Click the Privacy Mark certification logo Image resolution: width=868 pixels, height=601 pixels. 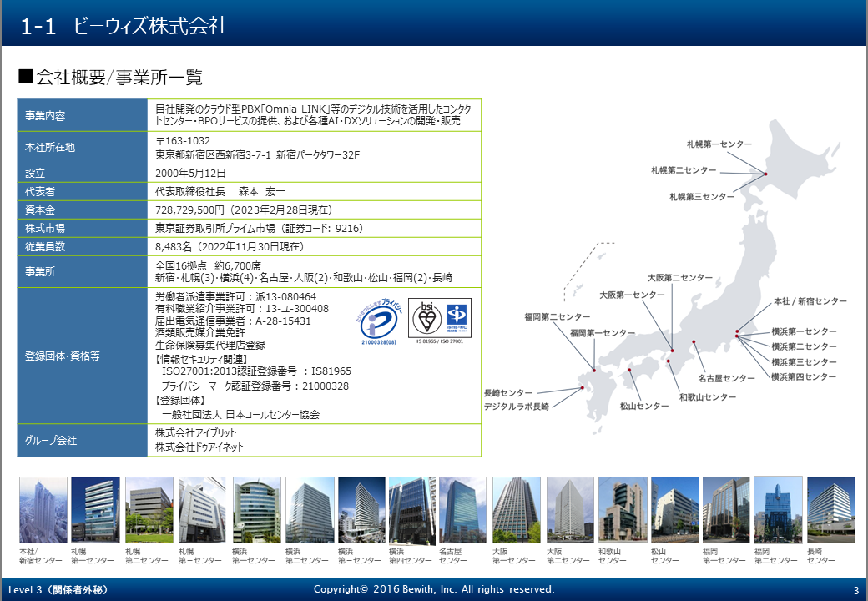(379, 323)
